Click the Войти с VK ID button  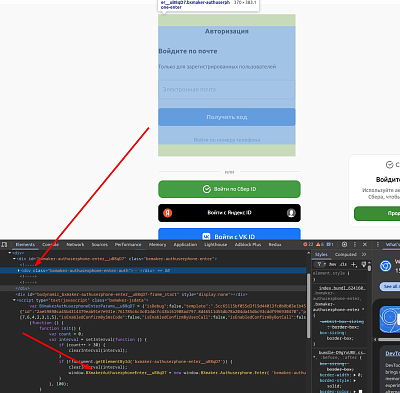229,234
